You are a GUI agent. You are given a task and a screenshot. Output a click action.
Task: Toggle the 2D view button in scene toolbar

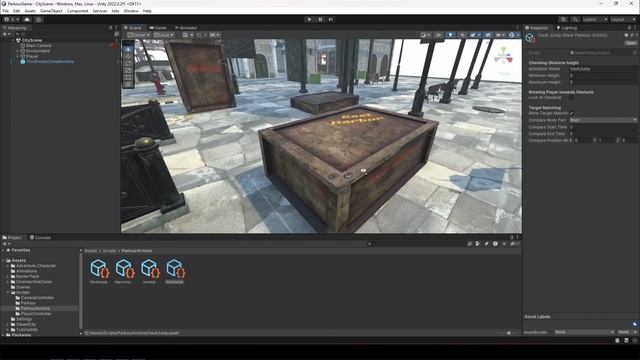[x=439, y=35]
